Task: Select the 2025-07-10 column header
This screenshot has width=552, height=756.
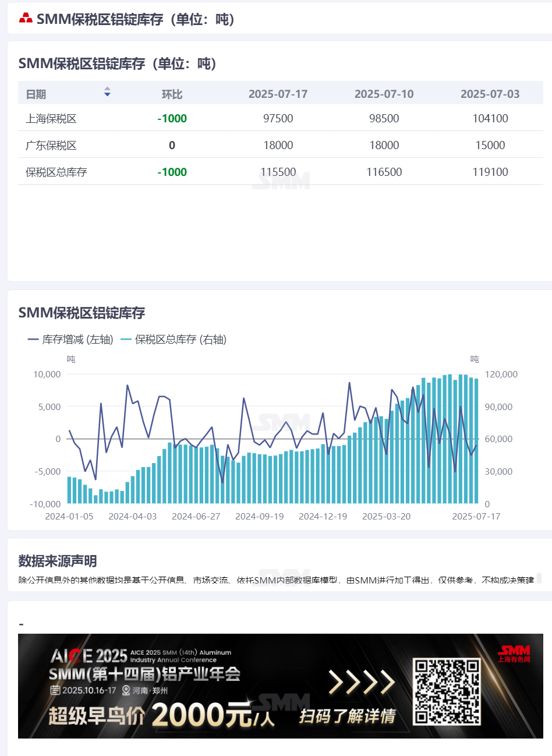Action: coord(384,94)
